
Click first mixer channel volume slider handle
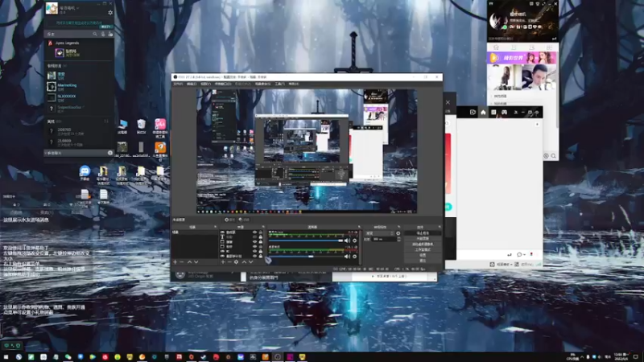(341, 241)
